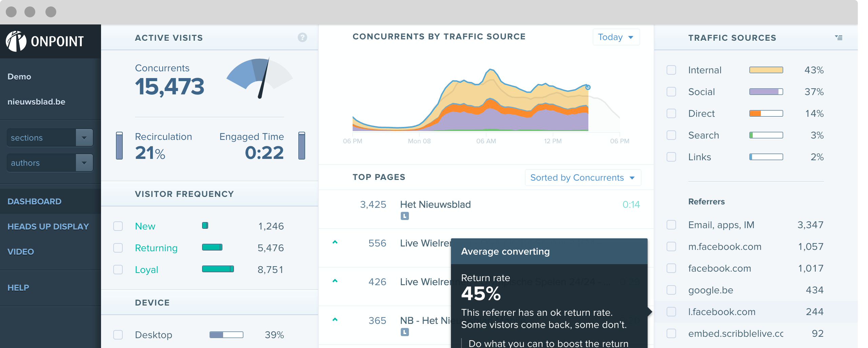Viewport: 868px width, 348px height.
Task: Click the up arrow beside 426 page
Action: tap(335, 281)
